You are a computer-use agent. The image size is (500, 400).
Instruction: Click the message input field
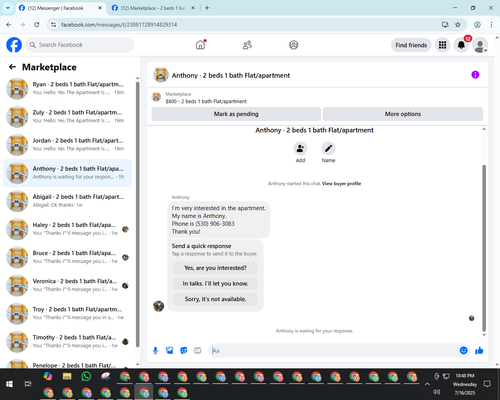[x=333, y=351]
